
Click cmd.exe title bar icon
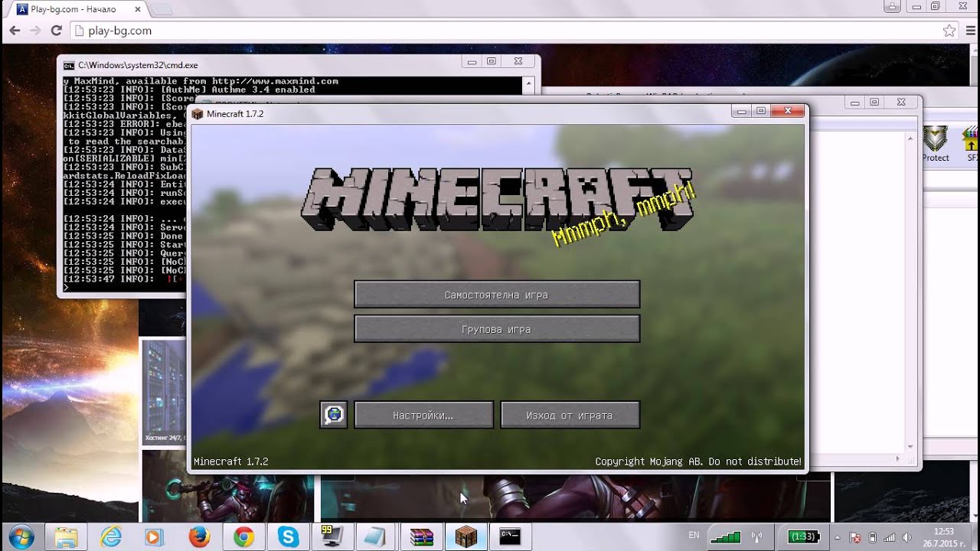click(69, 66)
